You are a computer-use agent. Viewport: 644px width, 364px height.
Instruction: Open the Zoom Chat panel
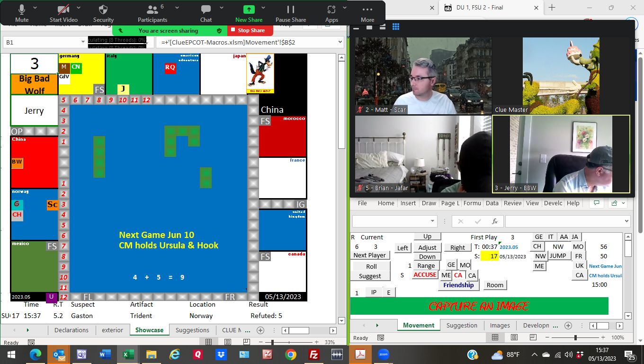206,13
